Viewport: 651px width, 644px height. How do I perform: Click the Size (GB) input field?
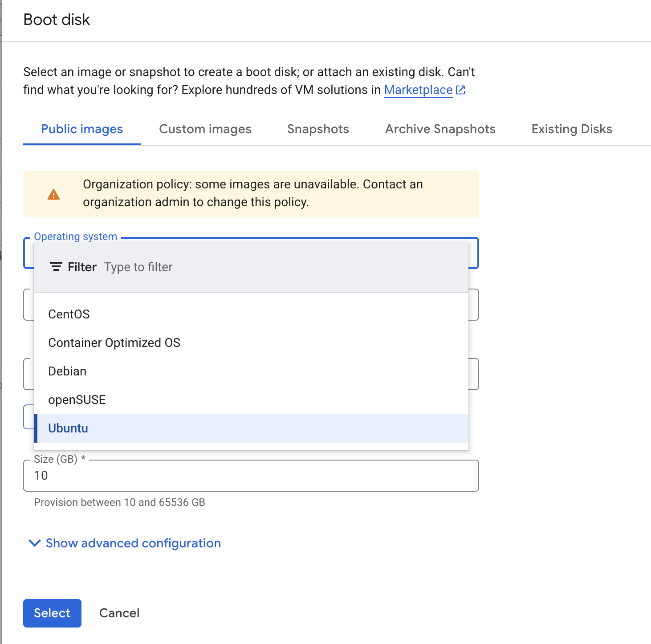click(251, 476)
